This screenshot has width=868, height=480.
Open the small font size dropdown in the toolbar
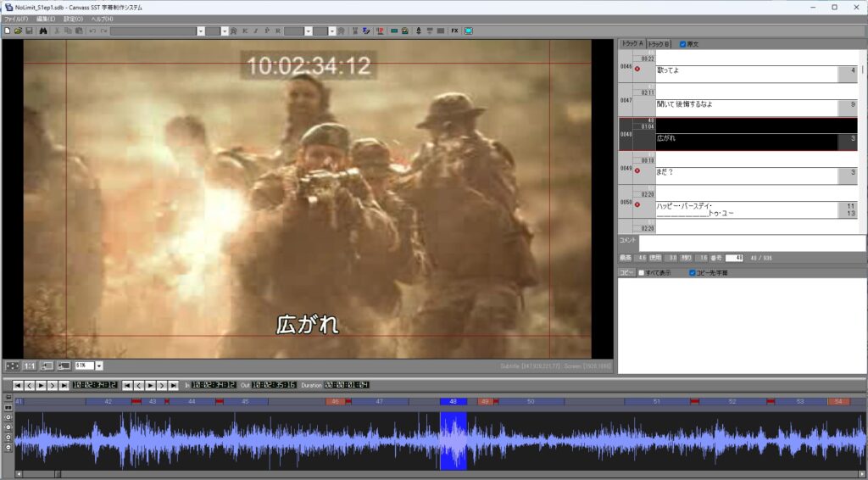[224, 31]
